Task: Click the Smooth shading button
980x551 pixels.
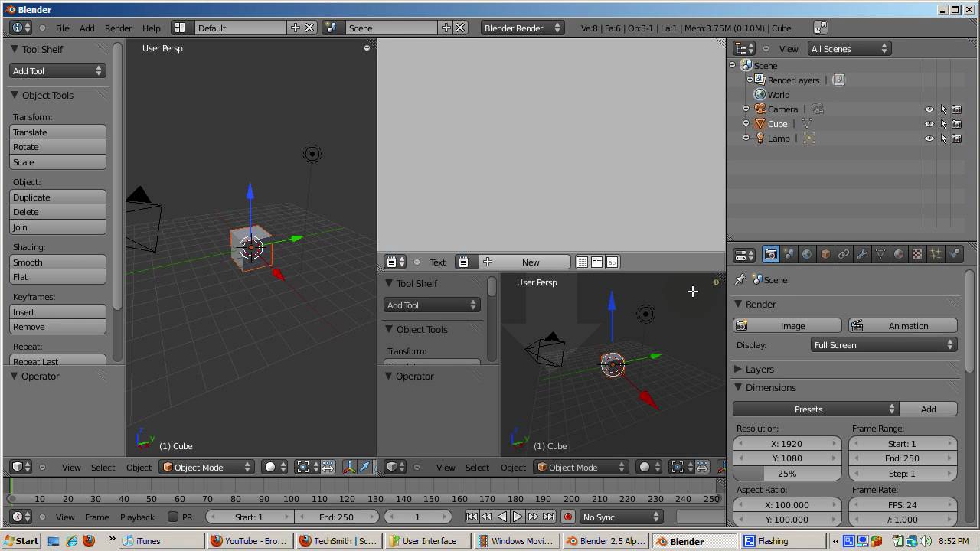Action: [x=57, y=262]
